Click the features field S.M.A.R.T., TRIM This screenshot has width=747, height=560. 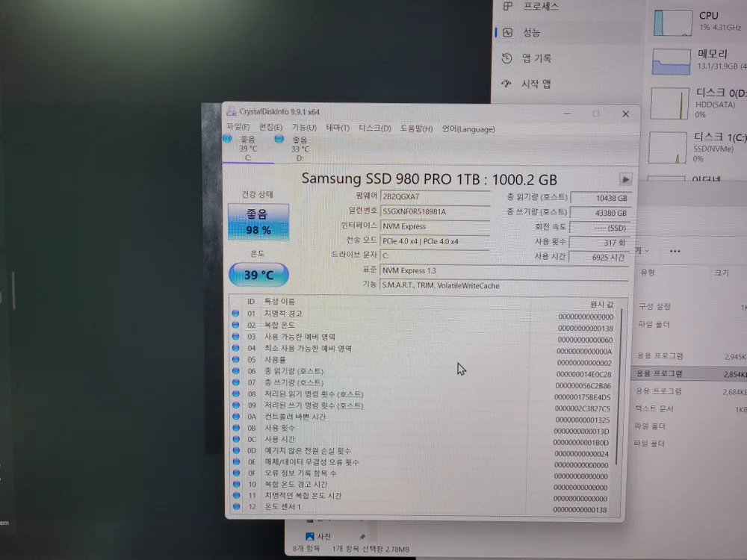[x=504, y=286]
